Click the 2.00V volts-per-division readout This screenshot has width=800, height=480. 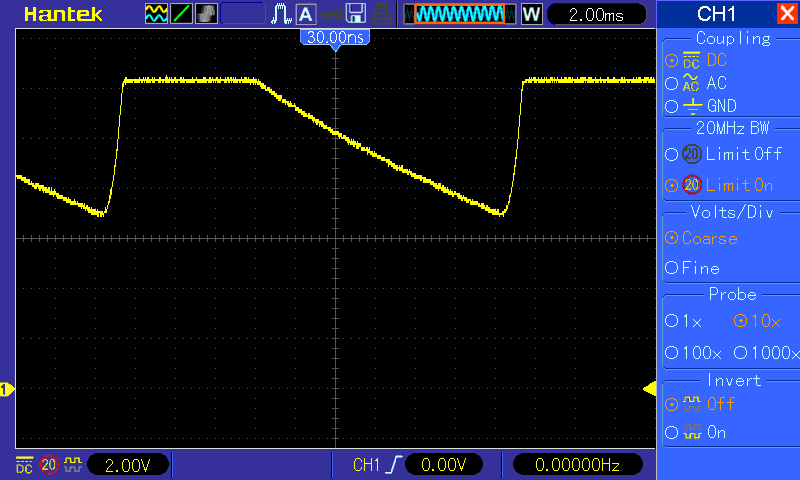128,465
